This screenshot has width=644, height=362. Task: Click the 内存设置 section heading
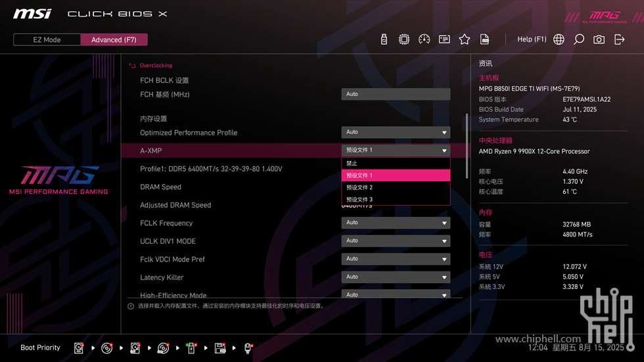pos(153,119)
